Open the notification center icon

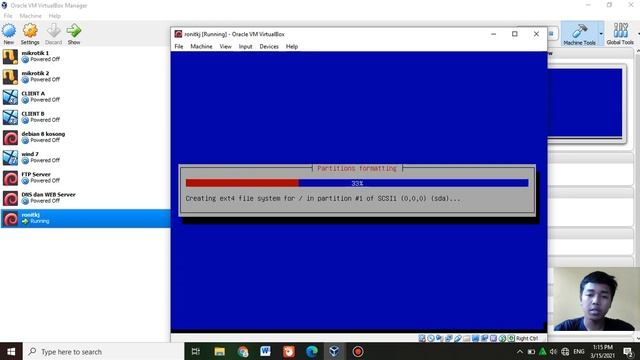point(629,351)
